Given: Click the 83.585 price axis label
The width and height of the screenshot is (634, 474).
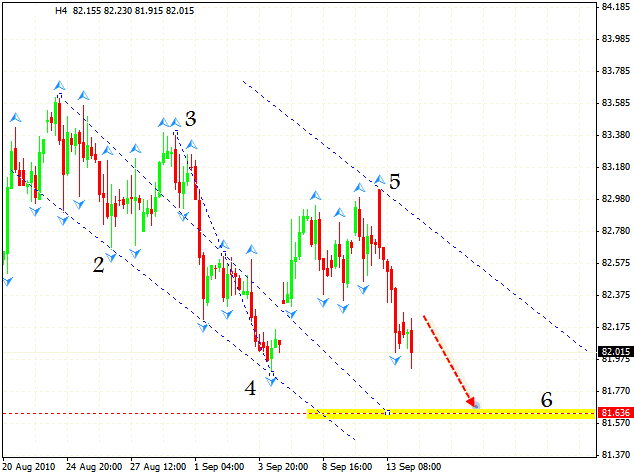Looking at the screenshot, I should tap(616, 103).
